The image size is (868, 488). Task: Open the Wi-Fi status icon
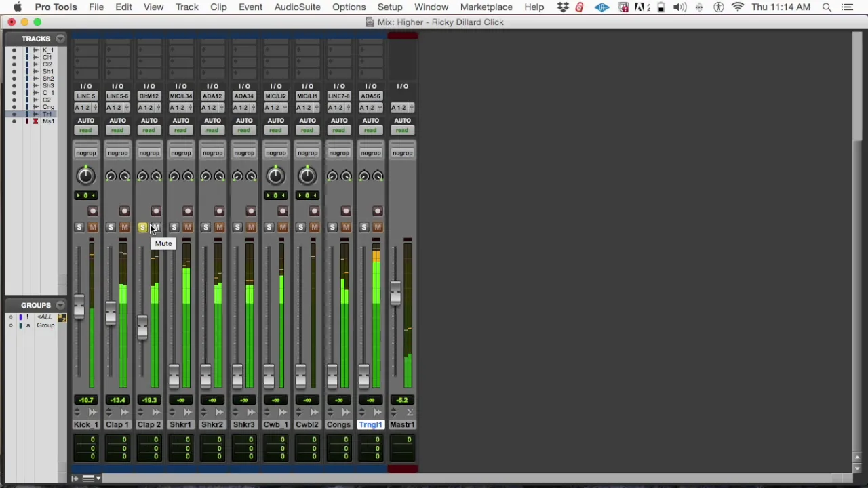tap(738, 7)
